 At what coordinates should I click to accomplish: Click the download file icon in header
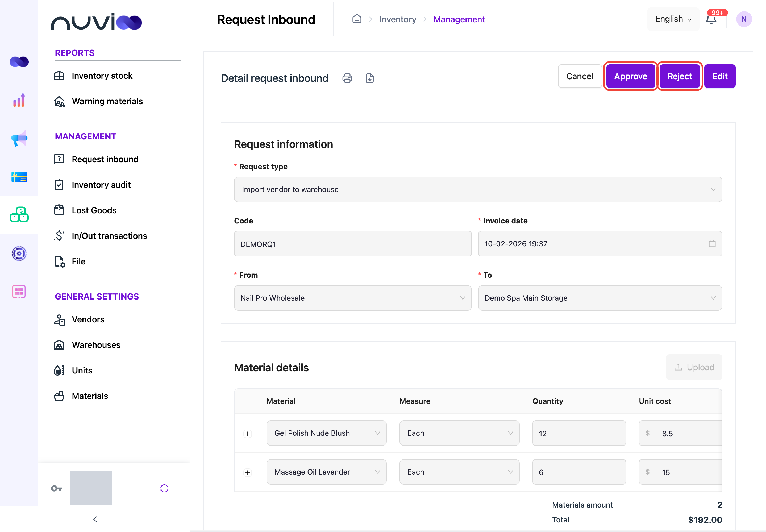point(369,78)
